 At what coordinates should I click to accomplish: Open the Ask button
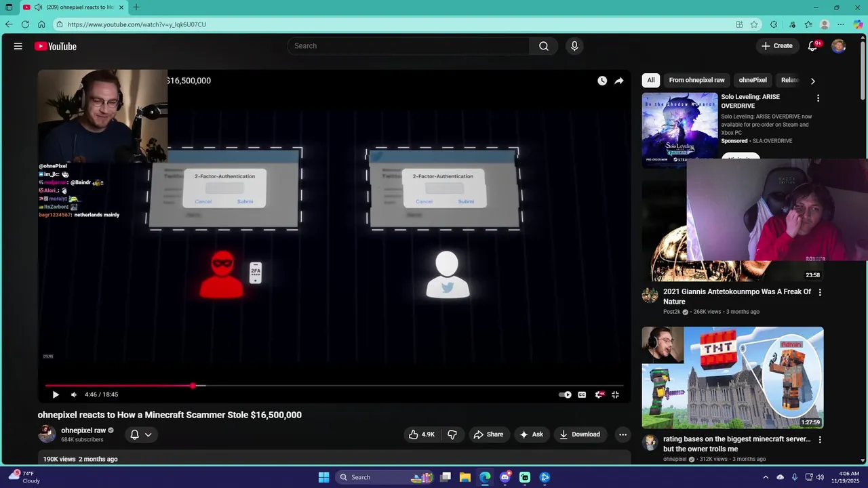click(x=531, y=434)
